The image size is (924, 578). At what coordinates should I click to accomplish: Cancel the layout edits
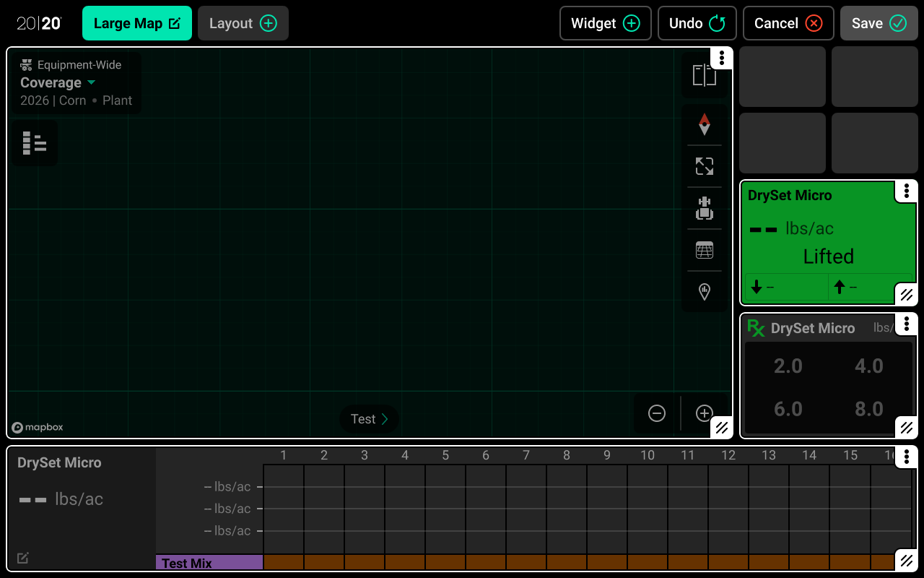point(788,23)
